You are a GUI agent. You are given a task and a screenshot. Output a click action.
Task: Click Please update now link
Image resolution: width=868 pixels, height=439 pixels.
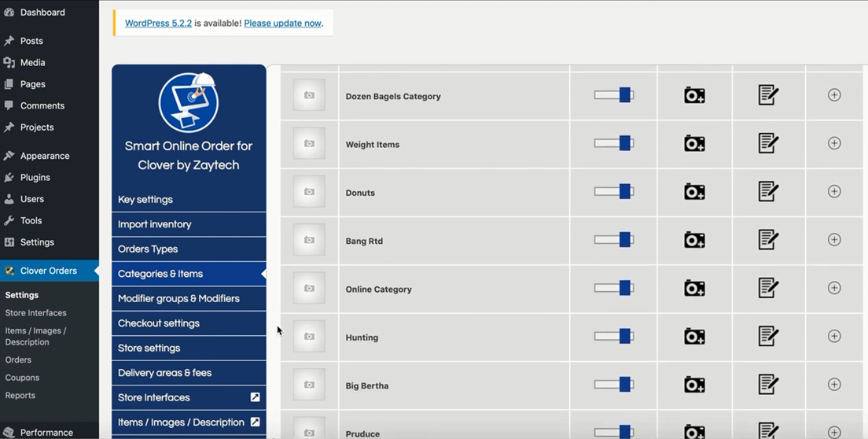click(282, 24)
